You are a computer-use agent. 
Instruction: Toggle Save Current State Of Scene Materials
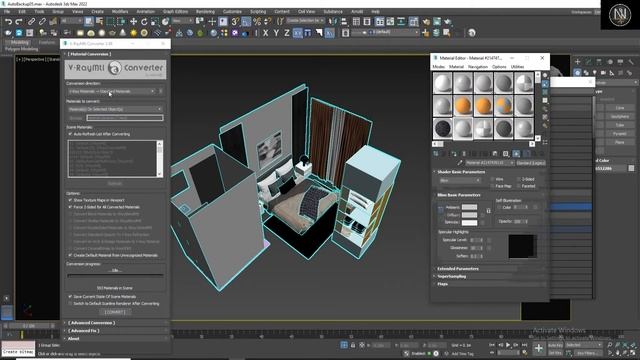(x=70, y=297)
